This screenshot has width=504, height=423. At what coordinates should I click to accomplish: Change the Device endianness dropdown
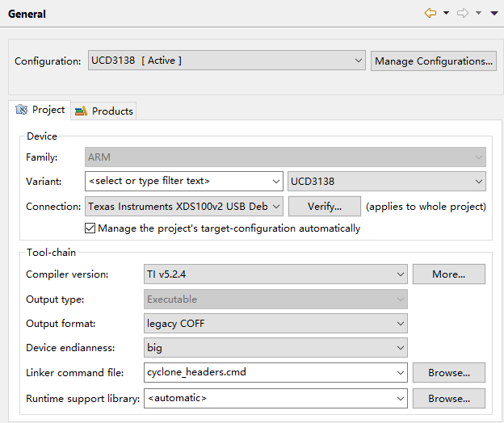[x=275, y=348]
